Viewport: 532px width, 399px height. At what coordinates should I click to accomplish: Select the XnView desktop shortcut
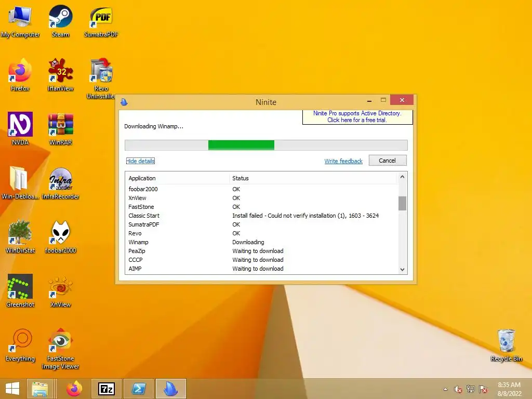click(60, 291)
